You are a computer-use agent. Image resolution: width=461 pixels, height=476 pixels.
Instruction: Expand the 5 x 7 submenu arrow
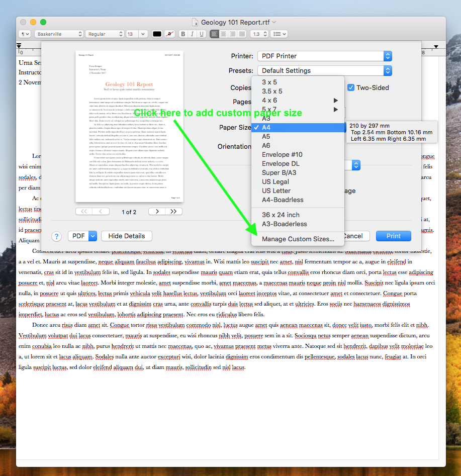click(336, 110)
